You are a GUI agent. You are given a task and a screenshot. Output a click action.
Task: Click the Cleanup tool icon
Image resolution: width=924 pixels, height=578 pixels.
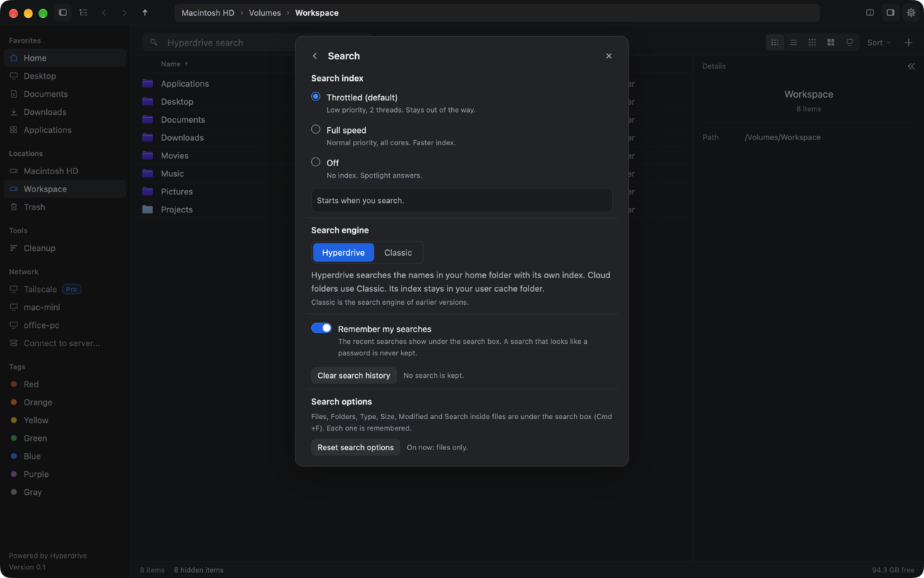[14, 248]
